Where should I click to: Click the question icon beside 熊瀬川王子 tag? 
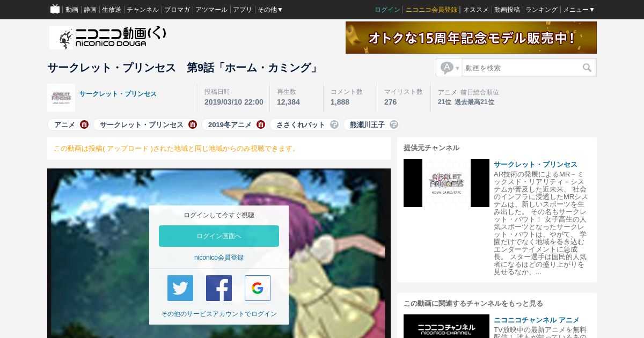click(x=394, y=124)
